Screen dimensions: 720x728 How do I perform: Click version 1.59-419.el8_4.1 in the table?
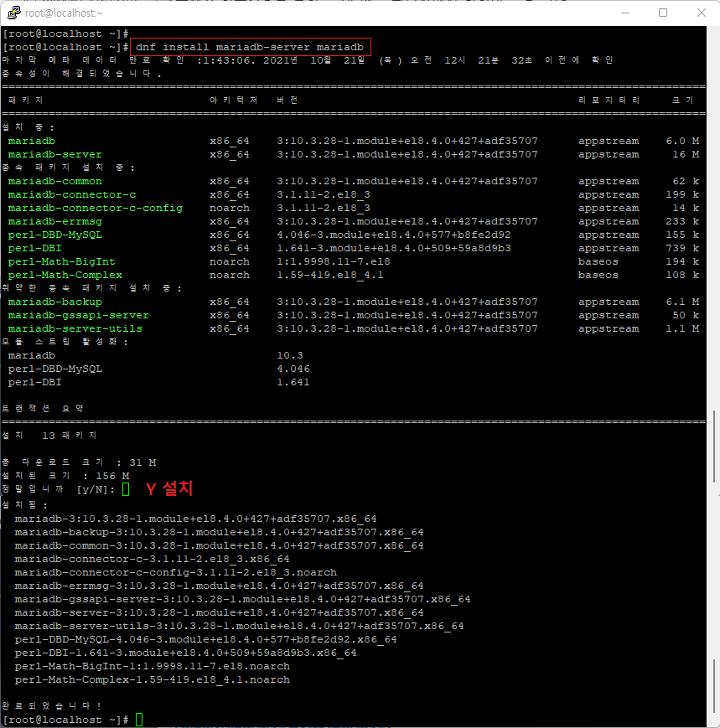coord(330,276)
